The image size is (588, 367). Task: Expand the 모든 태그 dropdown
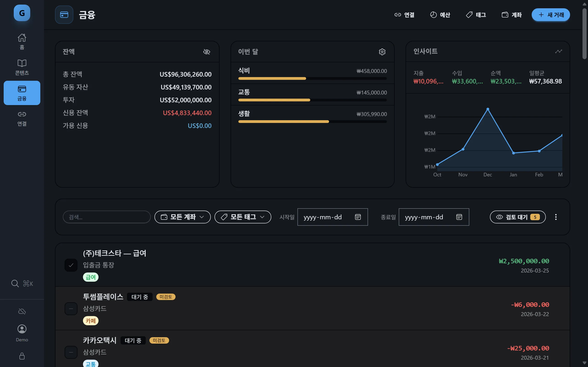coord(242,217)
